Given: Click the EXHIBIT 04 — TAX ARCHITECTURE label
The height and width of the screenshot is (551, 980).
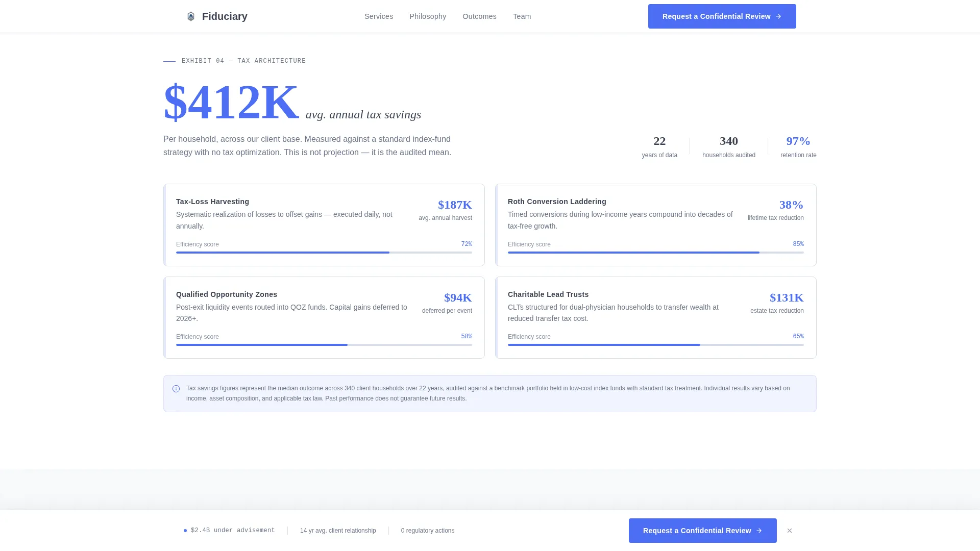Looking at the screenshot, I should (243, 61).
